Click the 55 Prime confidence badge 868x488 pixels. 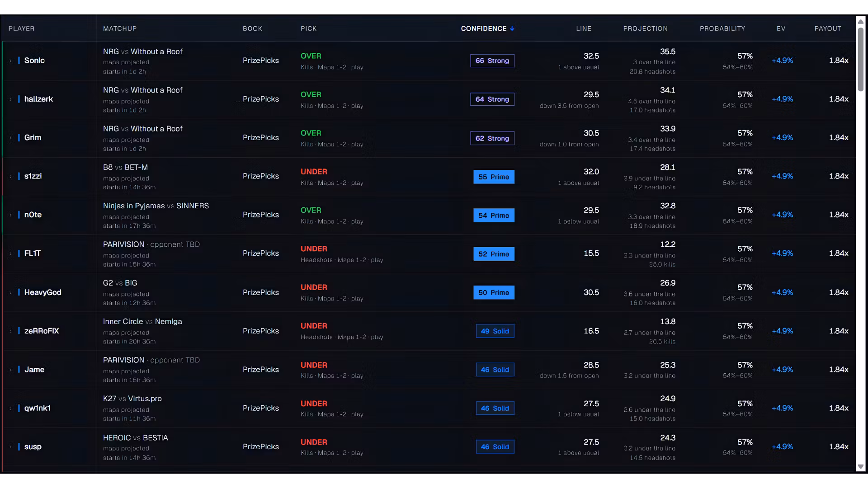pos(494,177)
